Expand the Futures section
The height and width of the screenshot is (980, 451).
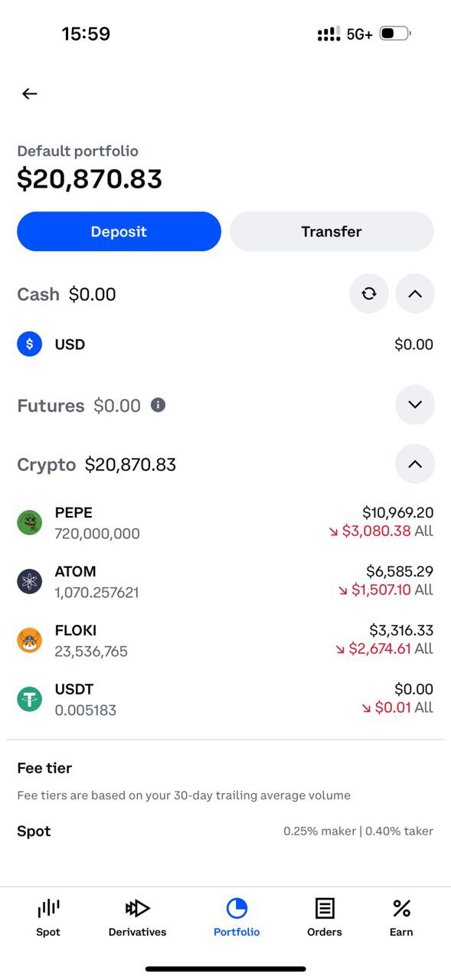pyautogui.click(x=415, y=404)
